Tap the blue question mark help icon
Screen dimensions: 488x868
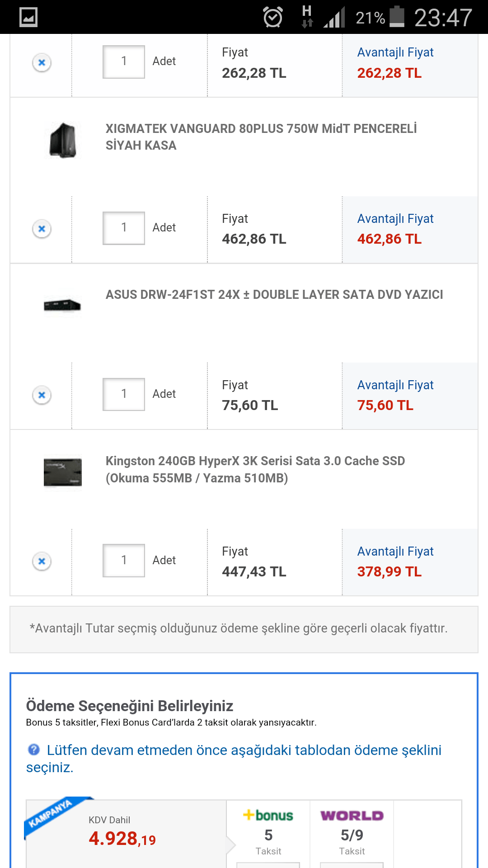34,750
